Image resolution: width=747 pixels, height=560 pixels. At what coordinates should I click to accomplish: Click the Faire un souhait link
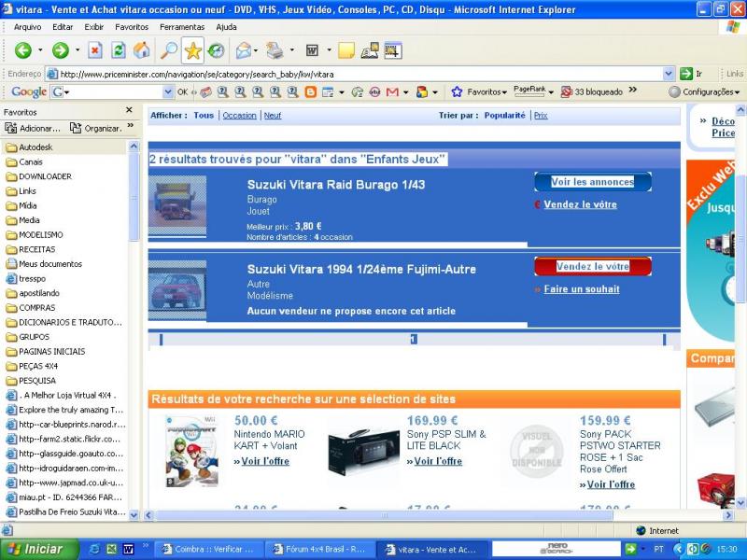pyautogui.click(x=582, y=289)
